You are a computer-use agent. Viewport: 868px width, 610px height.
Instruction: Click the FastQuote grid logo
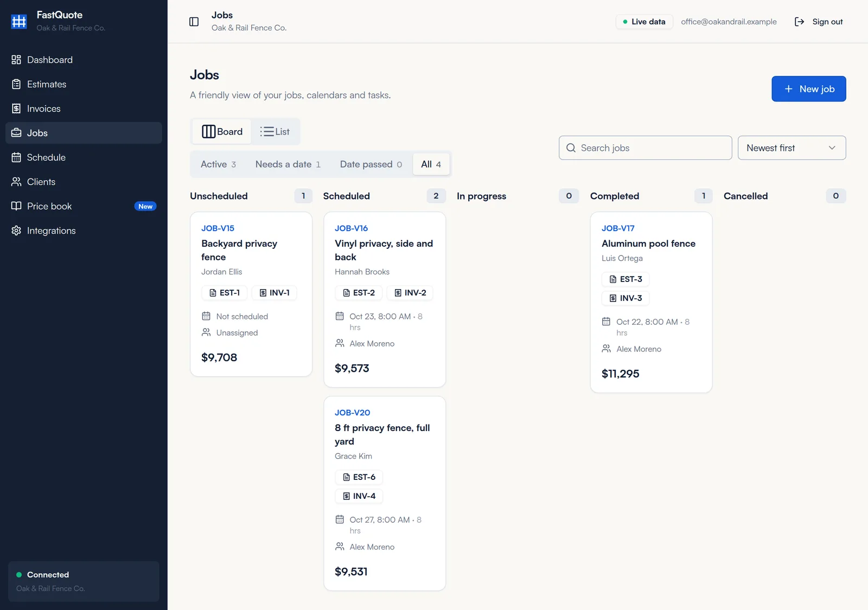pos(19,21)
